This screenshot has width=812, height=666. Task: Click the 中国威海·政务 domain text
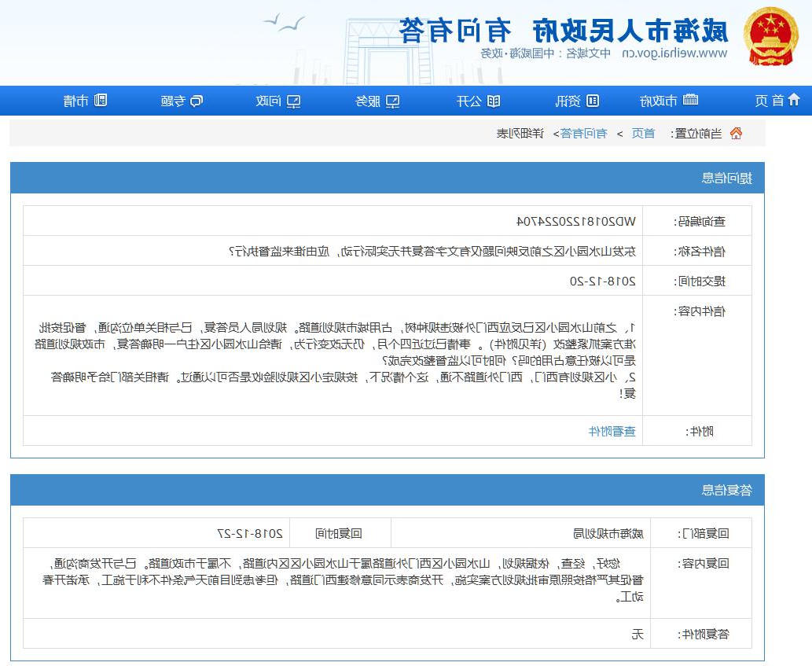(518, 53)
